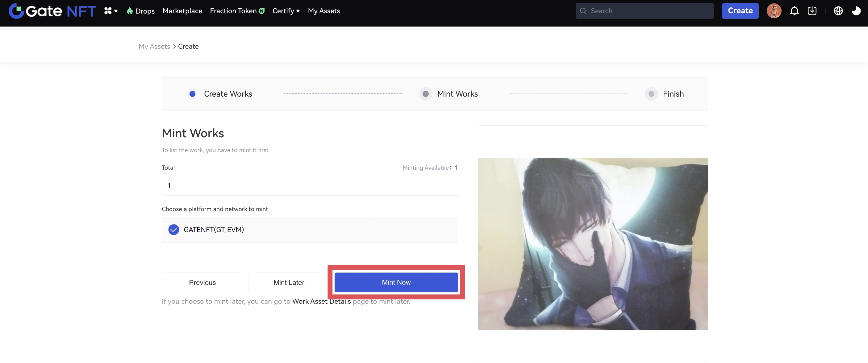Screen dimensions: 868x363
Task: Click the Mint Now button
Action: coord(396,282)
